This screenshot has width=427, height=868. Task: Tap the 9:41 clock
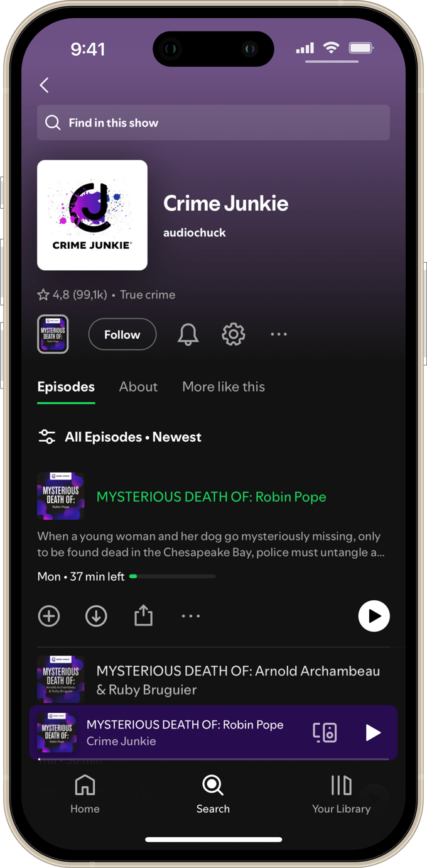(x=88, y=49)
